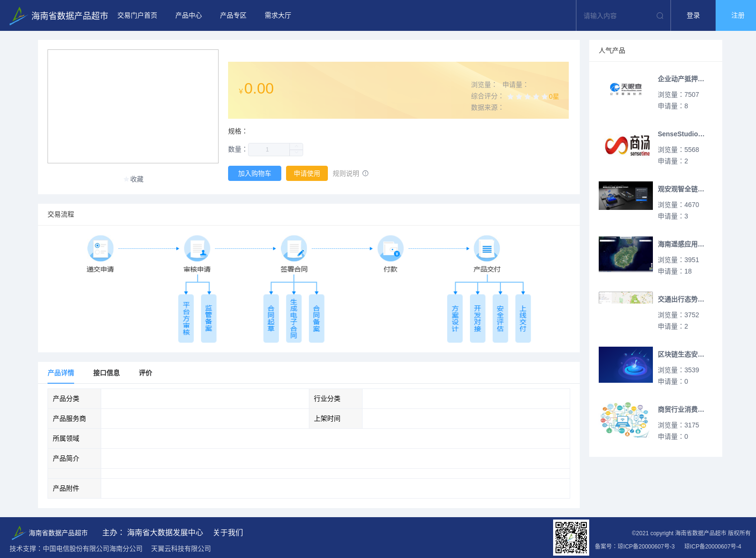This screenshot has height=558, width=756.
Task: Increase quantity with up stepper arrow
Action: click(297, 146)
